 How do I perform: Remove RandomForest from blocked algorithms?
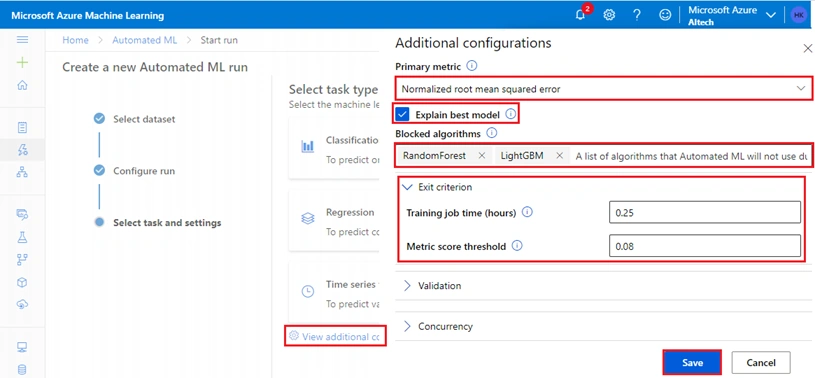pos(481,155)
